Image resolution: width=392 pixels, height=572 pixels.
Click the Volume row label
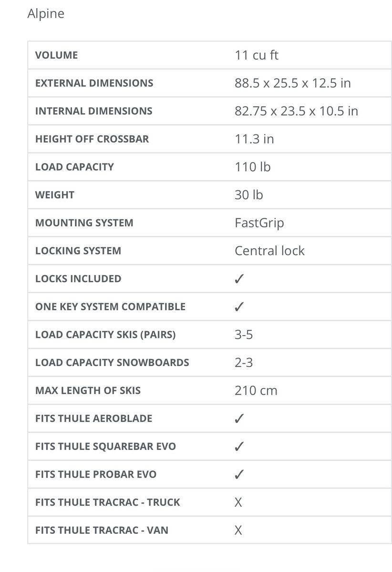coord(56,55)
